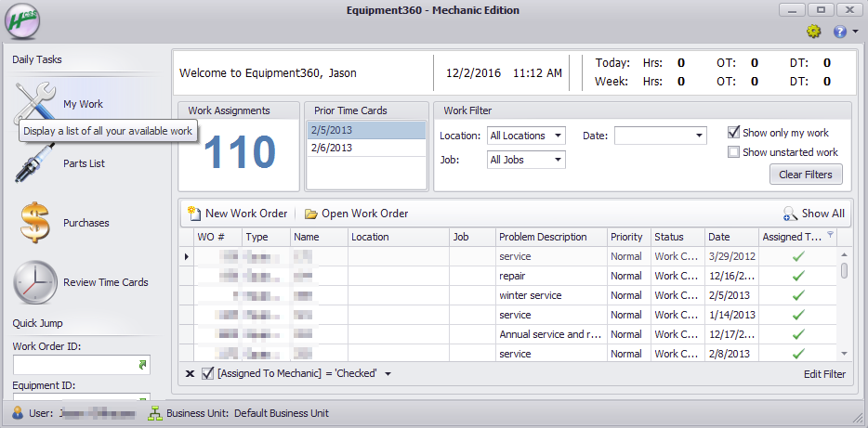Viewport: 868px width, 428px height.
Task: Select the Purchases menu label
Action: 85,223
